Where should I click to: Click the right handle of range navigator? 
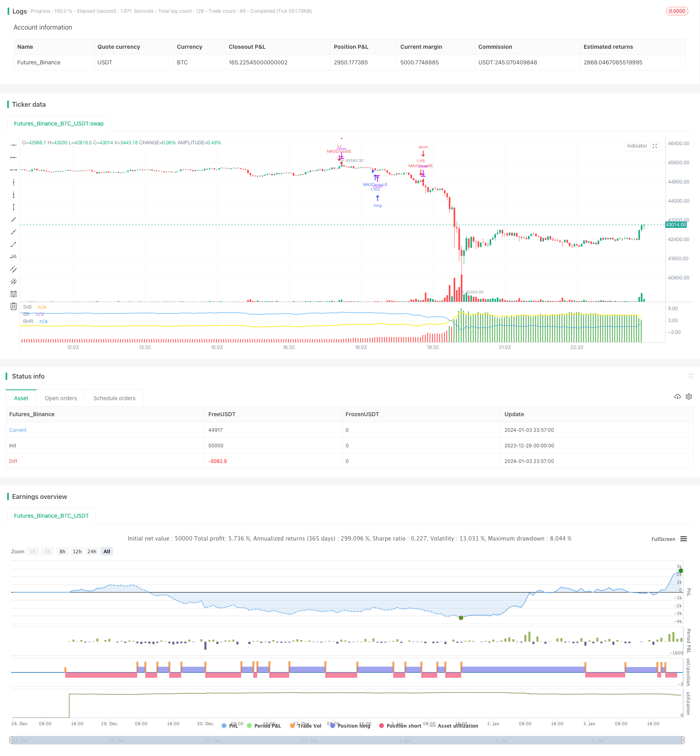pyautogui.click(x=683, y=740)
